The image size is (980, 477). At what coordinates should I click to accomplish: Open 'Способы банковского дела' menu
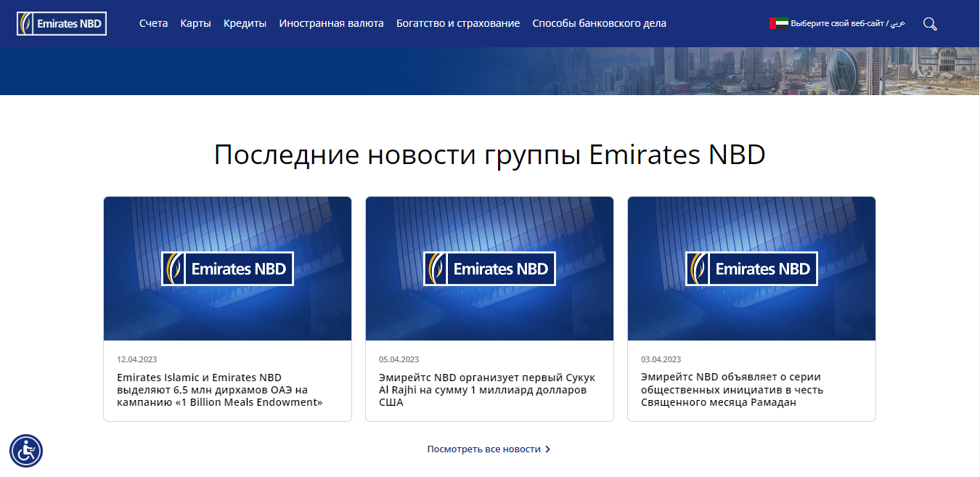point(599,23)
